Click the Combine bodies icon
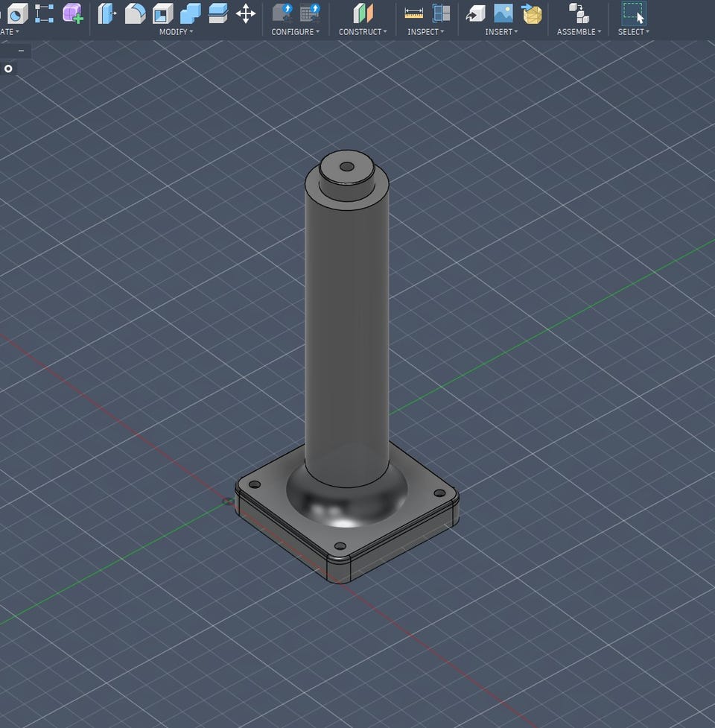 pos(190,13)
